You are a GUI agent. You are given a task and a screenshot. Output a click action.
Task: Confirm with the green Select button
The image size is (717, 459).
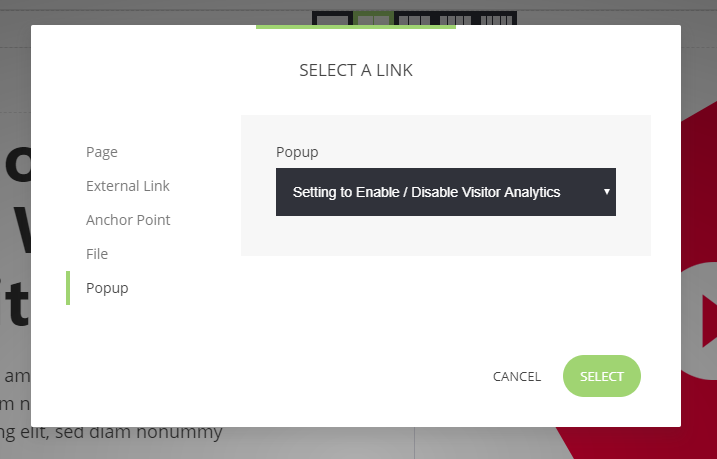pos(602,377)
